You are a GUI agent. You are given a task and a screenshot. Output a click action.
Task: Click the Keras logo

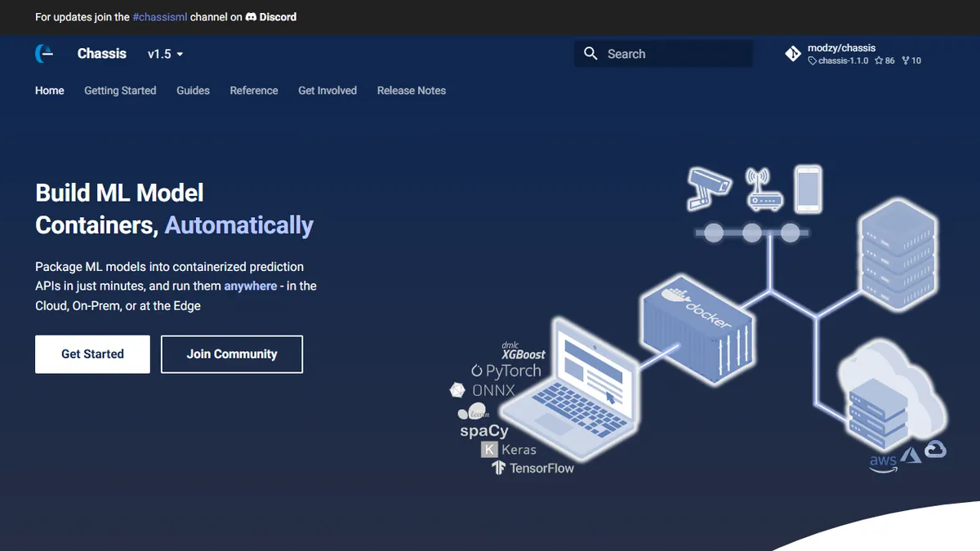(x=509, y=450)
